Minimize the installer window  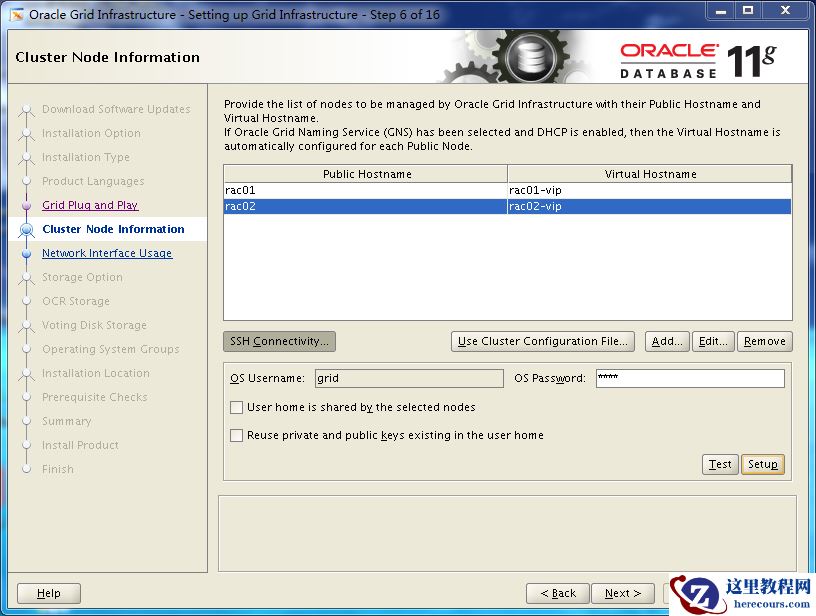pos(721,10)
